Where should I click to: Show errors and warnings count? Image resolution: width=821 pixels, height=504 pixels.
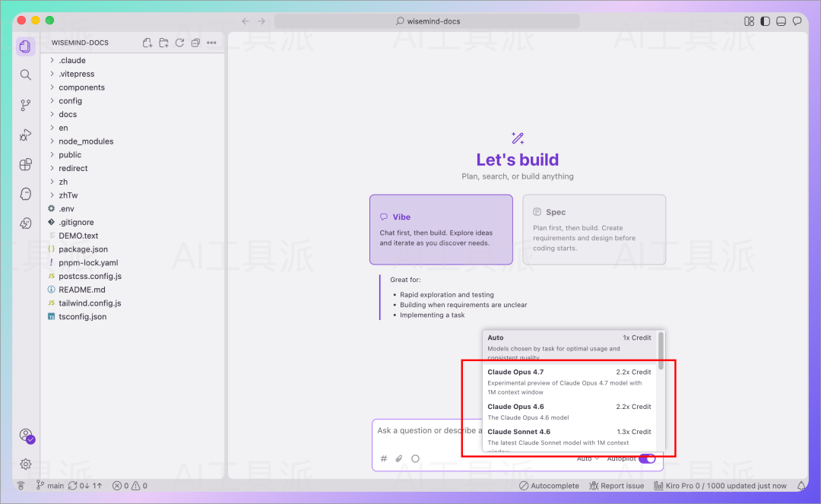[x=130, y=486]
